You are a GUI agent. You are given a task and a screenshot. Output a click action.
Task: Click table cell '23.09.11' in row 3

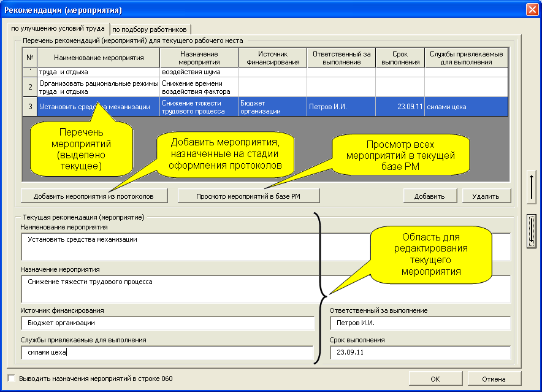pos(400,107)
